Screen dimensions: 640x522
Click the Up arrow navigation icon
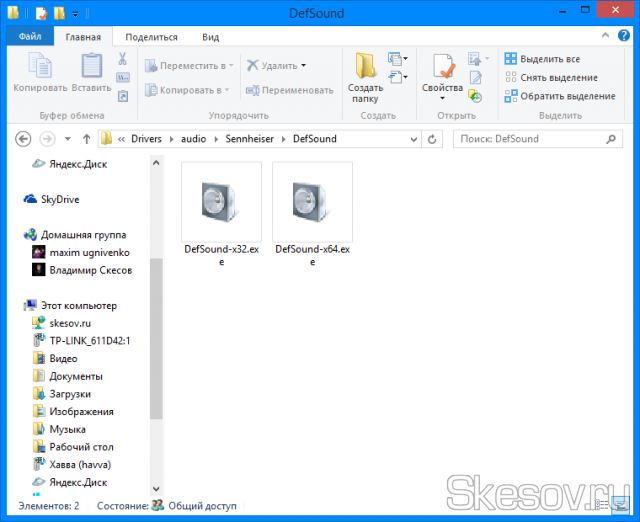[x=87, y=139]
